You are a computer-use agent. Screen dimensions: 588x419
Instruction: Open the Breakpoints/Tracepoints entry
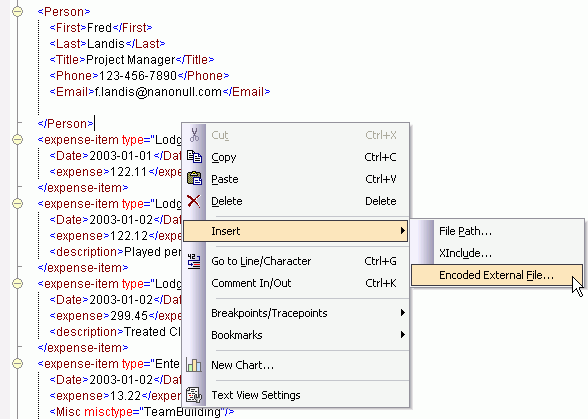[296, 313]
